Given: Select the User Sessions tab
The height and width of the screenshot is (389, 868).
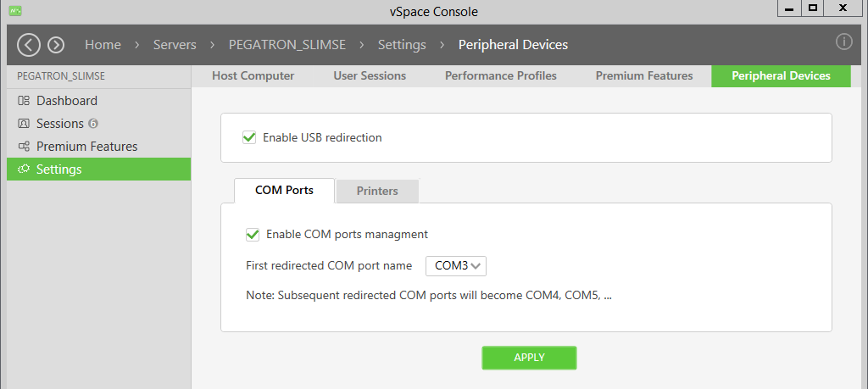Looking at the screenshot, I should [x=370, y=76].
